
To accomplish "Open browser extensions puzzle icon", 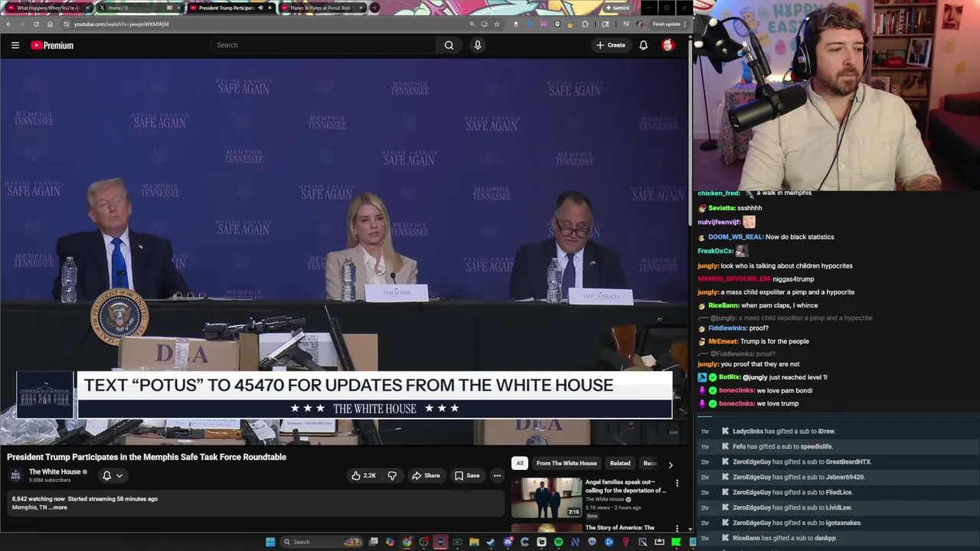I will 585,24.
